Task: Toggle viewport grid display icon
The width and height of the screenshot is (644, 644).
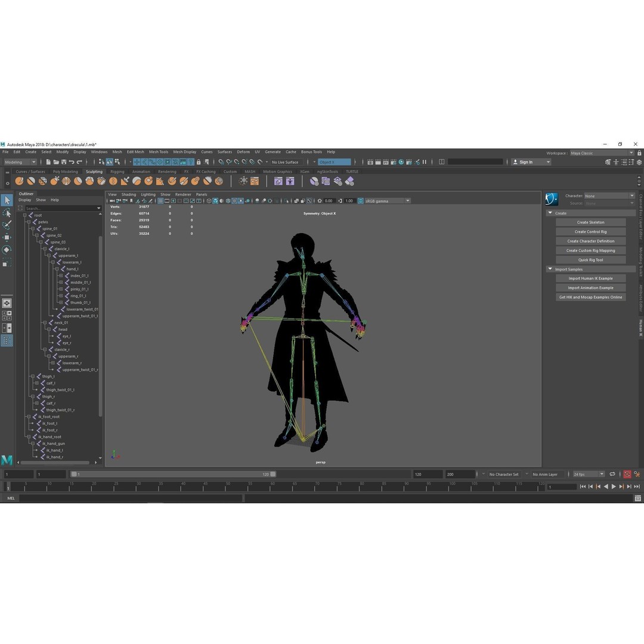Action: click(160, 201)
